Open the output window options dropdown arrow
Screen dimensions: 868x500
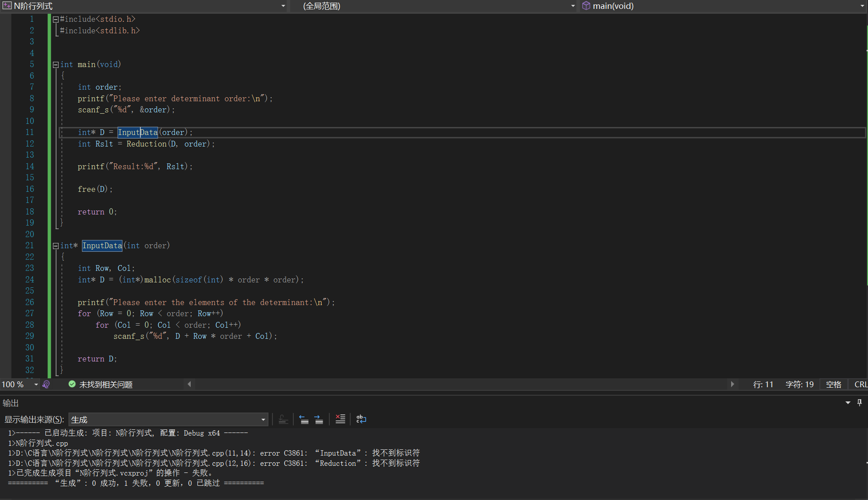pyautogui.click(x=848, y=403)
